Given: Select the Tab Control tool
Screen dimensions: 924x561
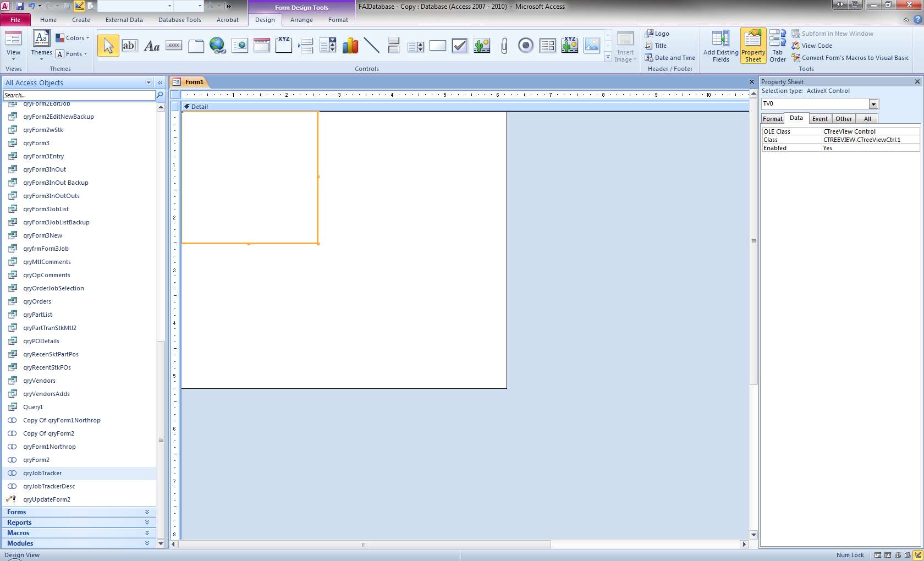Looking at the screenshot, I should 196,46.
